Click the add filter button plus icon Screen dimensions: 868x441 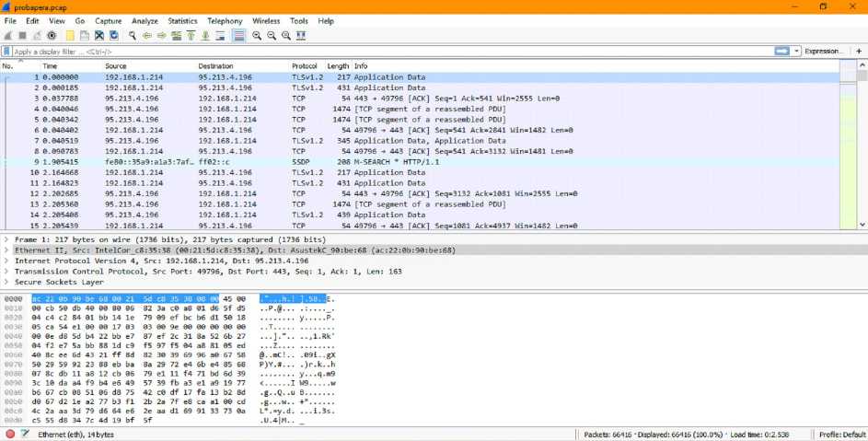[859, 51]
